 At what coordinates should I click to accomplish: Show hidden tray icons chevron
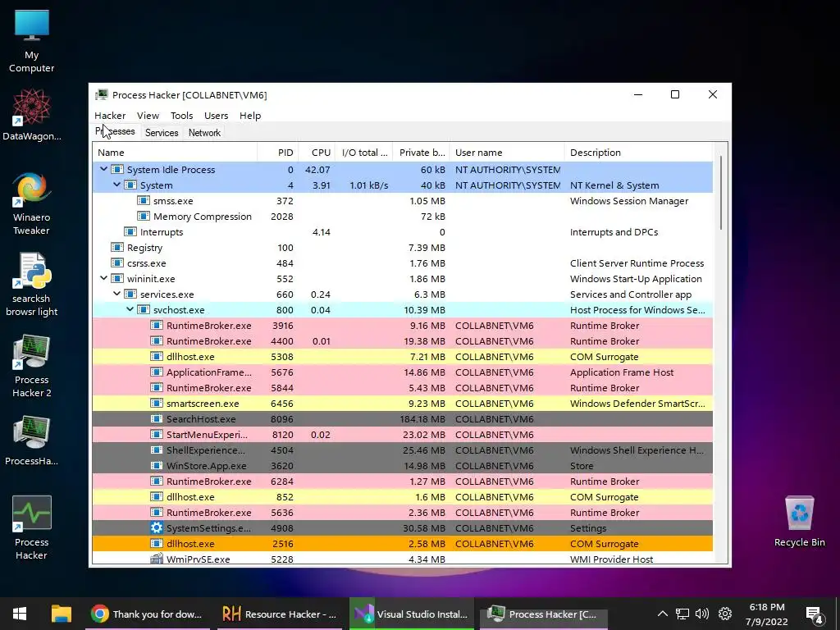coord(663,614)
